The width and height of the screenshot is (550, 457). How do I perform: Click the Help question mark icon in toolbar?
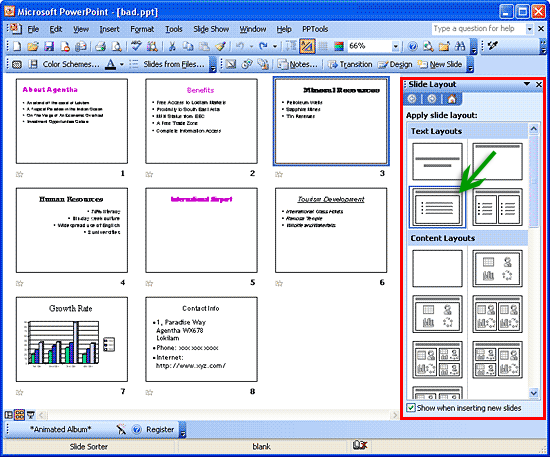[413, 46]
